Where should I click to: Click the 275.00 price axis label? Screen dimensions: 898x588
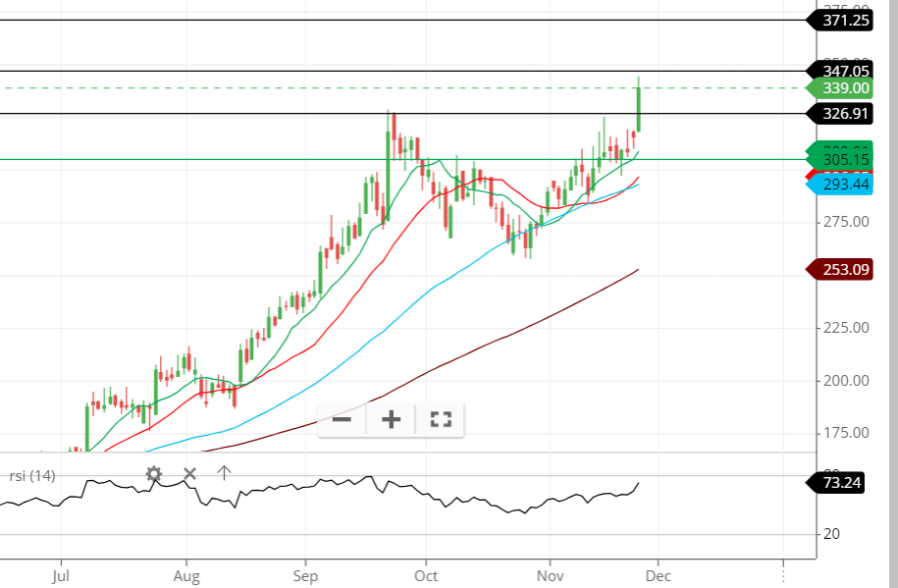846,222
